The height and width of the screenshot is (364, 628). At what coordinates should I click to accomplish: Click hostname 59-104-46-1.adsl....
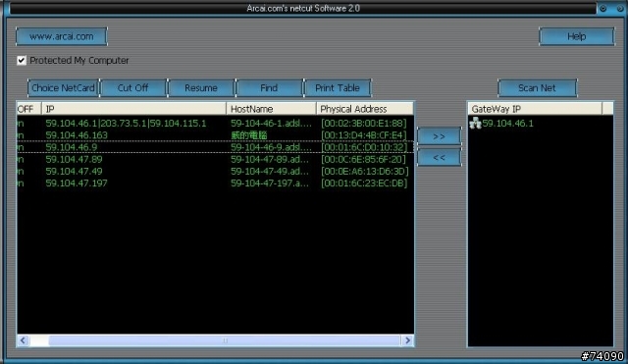click(x=271, y=124)
